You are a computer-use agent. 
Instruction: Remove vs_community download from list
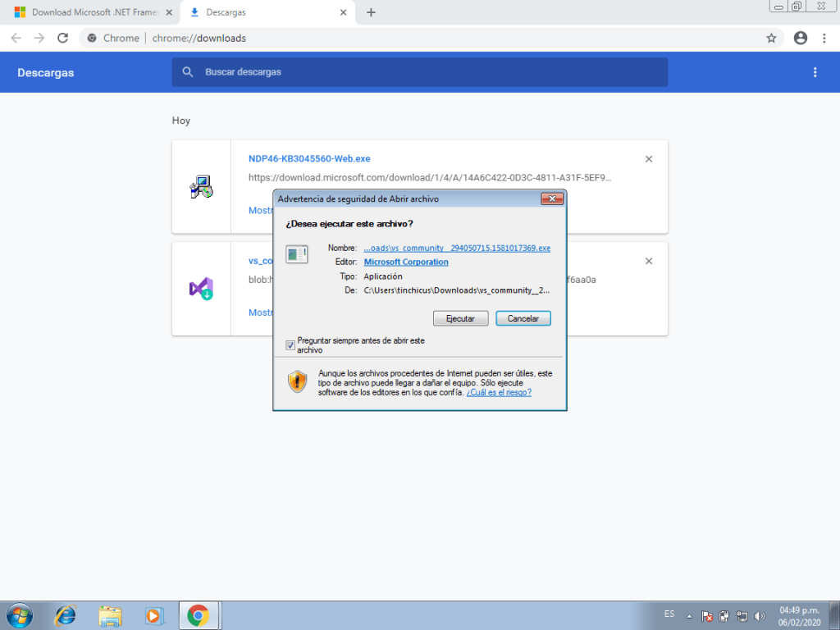point(649,261)
